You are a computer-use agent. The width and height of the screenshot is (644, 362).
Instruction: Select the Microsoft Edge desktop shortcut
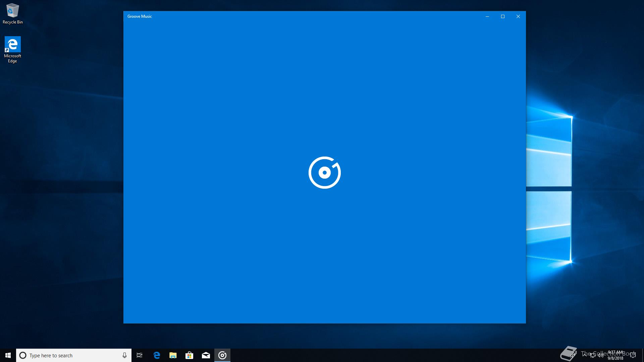click(13, 50)
